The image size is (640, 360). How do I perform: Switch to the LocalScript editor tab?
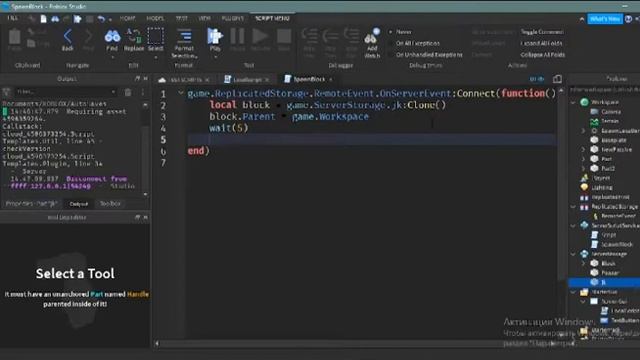(x=247, y=80)
